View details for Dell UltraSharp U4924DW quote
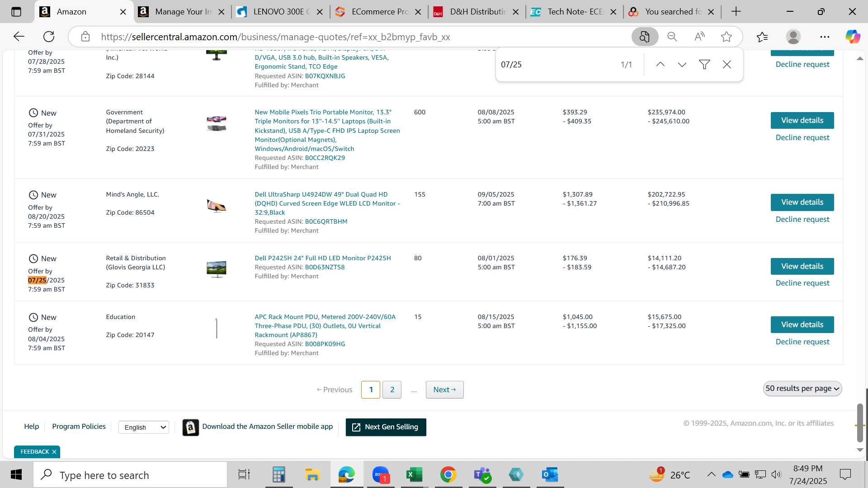 pos(802,202)
